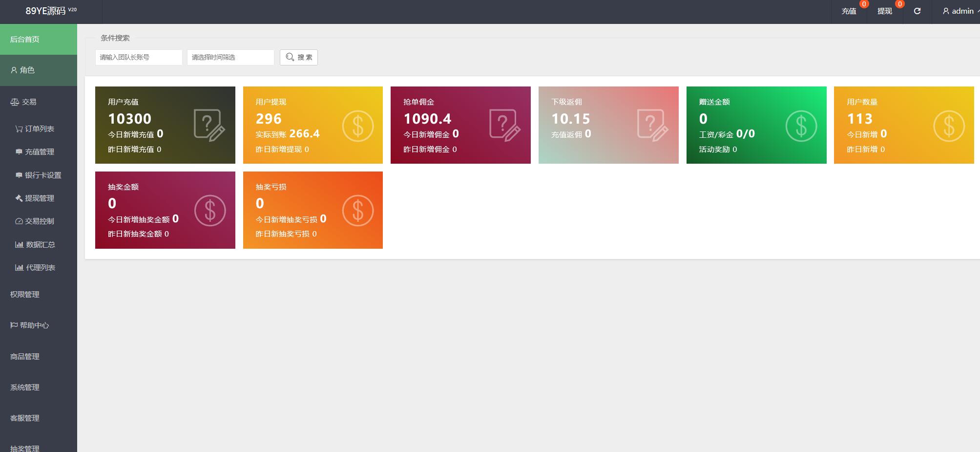
Task: Open 提现 notifications in header
Action: coord(885,11)
